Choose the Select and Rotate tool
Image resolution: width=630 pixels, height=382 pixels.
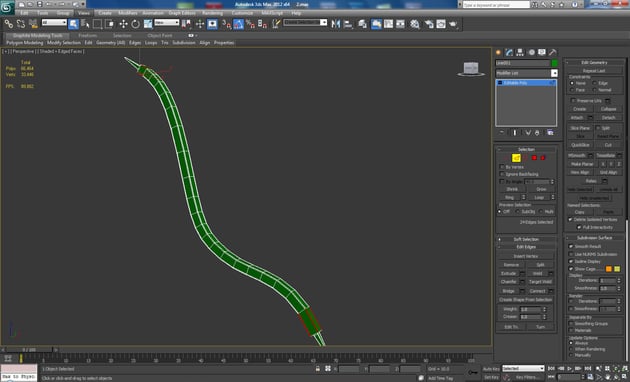135,24
